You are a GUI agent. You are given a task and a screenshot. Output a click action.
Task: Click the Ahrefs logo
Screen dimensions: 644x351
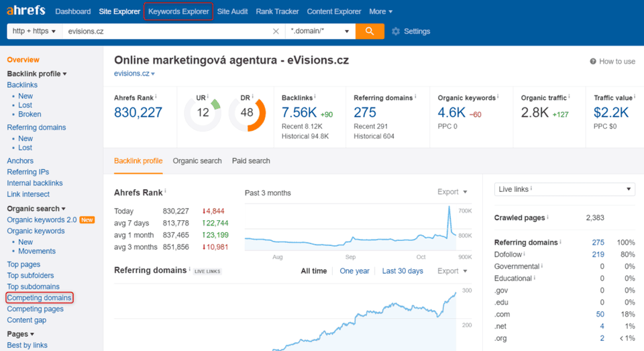[27, 11]
